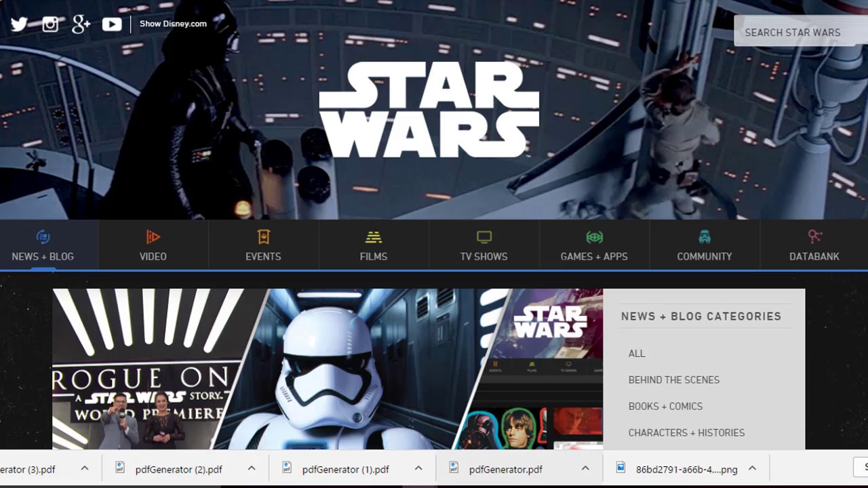The height and width of the screenshot is (488, 868).
Task: Click the pdfGenerator.pdf file icon
Action: tap(454, 468)
